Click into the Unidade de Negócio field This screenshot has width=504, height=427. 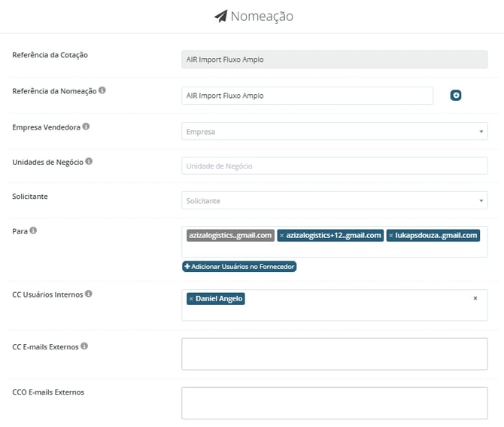tap(334, 166)
